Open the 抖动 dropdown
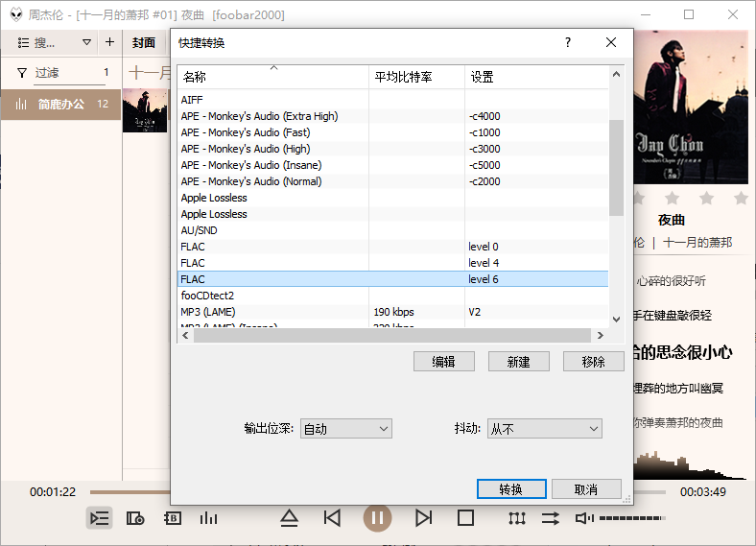 [x=545, y=428]
